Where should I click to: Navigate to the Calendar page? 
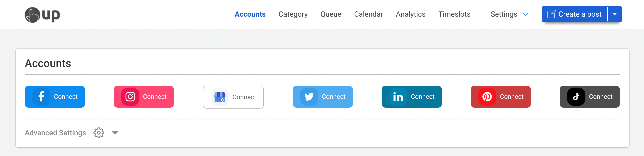[x=368, y=14]
